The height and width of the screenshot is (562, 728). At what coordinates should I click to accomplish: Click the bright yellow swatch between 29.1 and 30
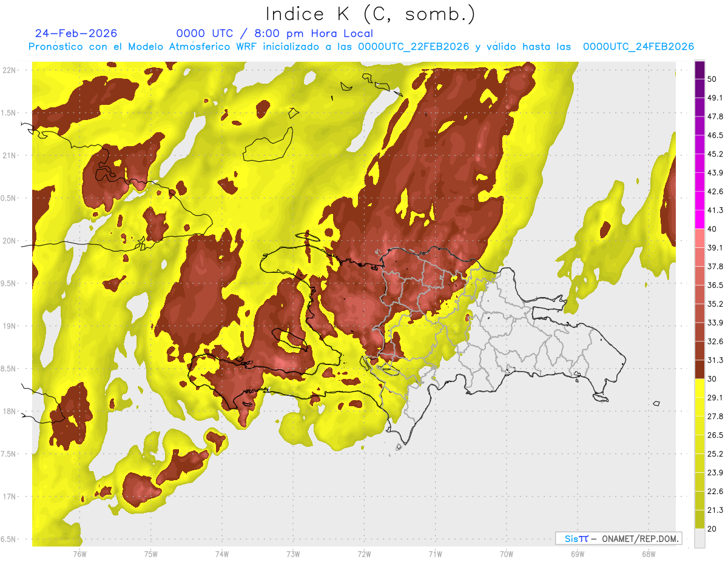700,388
